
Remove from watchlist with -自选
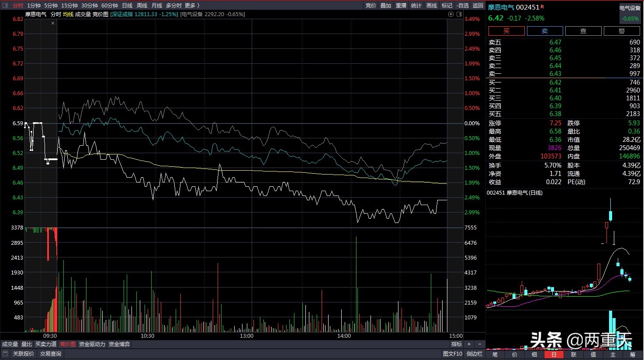click(463, 5)
